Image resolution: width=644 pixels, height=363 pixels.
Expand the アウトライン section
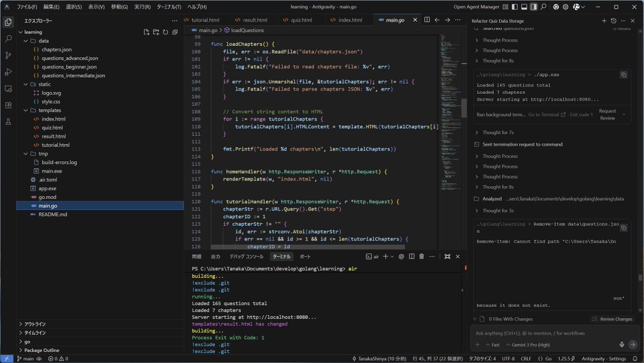[x=100, y=324]
